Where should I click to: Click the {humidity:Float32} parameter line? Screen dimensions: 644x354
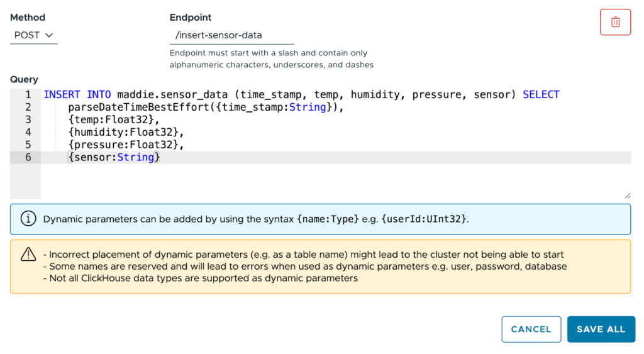coord(126,132)
